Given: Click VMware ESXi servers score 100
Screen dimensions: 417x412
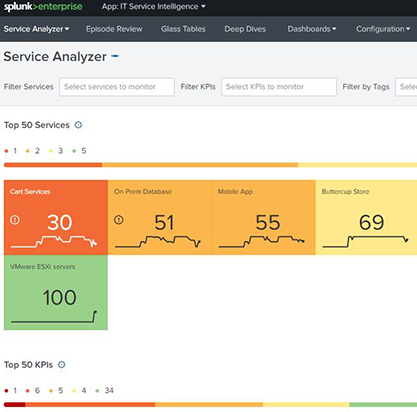Looking at the screenshot, I should point(60,297).
